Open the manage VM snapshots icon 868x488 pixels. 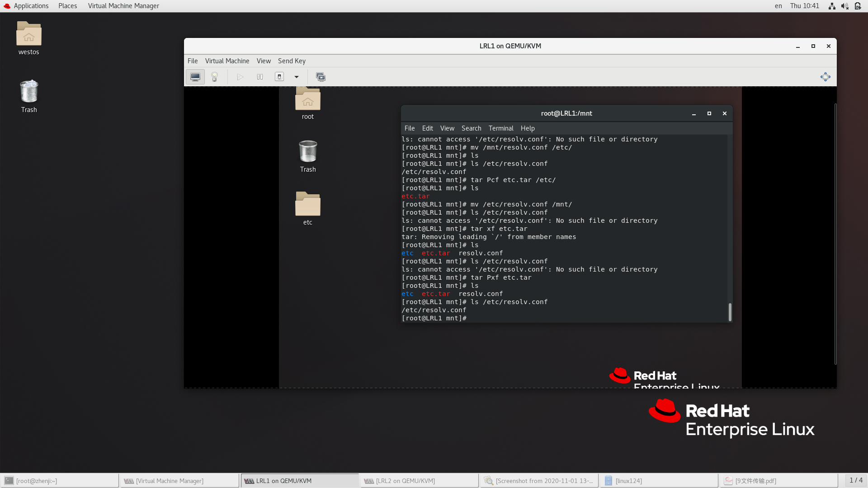pos(321,77)
